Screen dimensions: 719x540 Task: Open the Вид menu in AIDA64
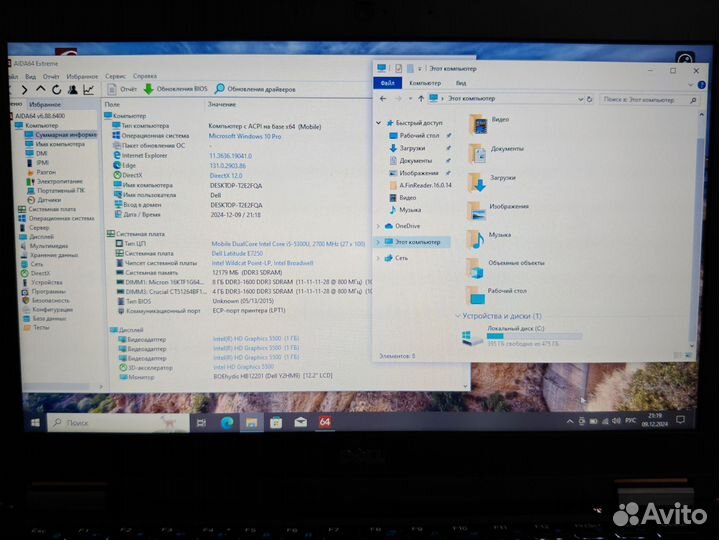coord(31,77)
